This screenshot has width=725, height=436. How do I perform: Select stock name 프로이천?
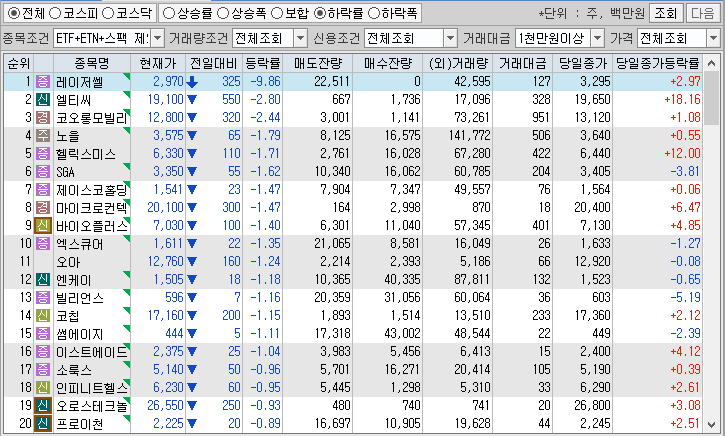click(80, 424)
